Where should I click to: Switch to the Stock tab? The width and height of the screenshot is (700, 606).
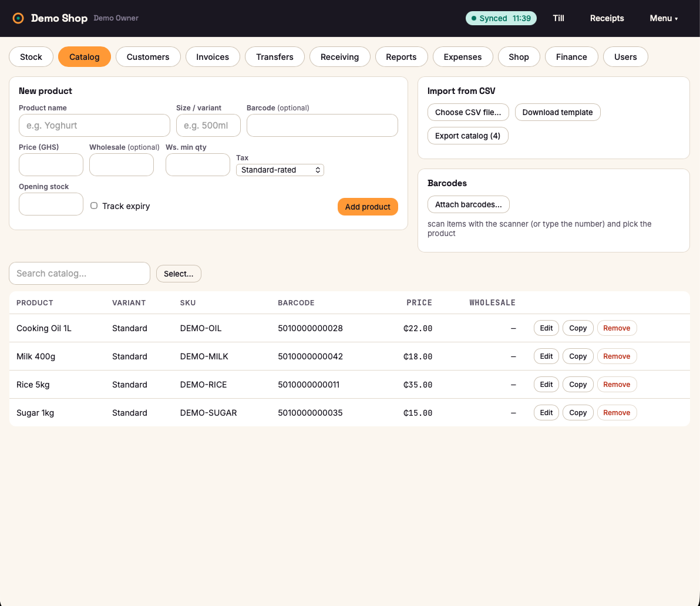point(31,57)
